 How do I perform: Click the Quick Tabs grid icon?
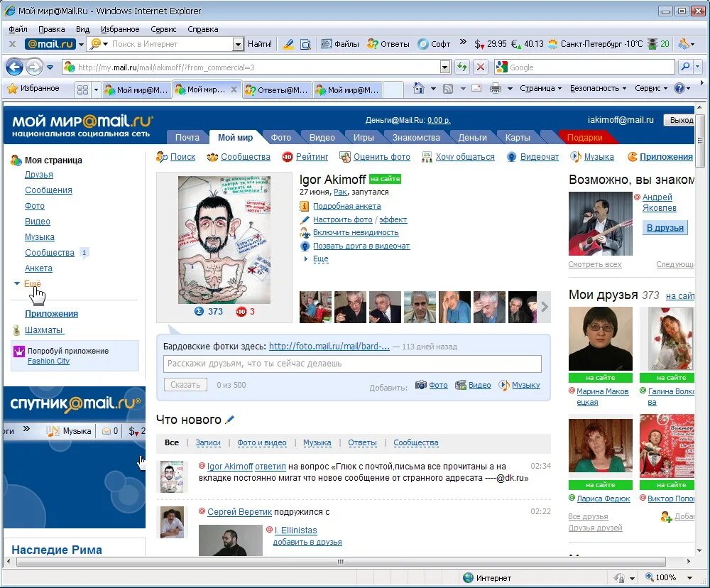(82, 89)
